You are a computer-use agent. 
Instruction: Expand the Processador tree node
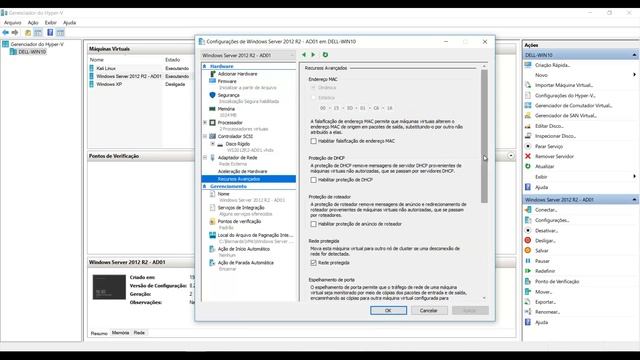coord(205,122)
